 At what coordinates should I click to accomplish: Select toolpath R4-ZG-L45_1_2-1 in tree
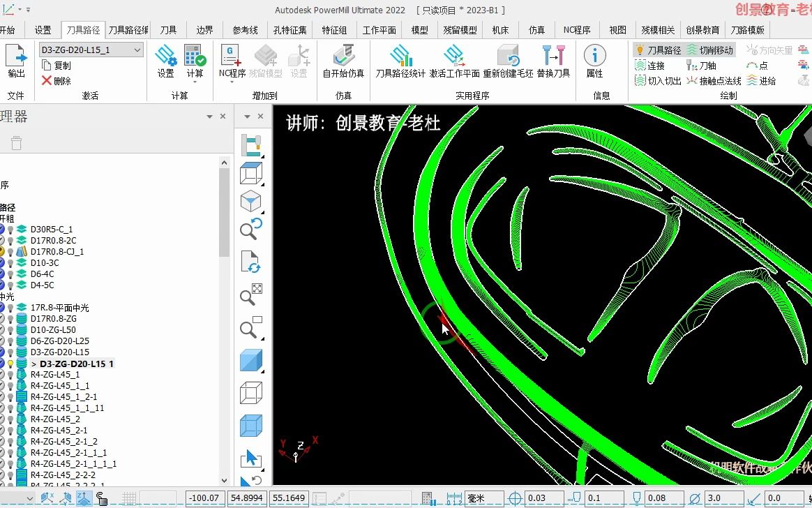(x=63, y=396)
